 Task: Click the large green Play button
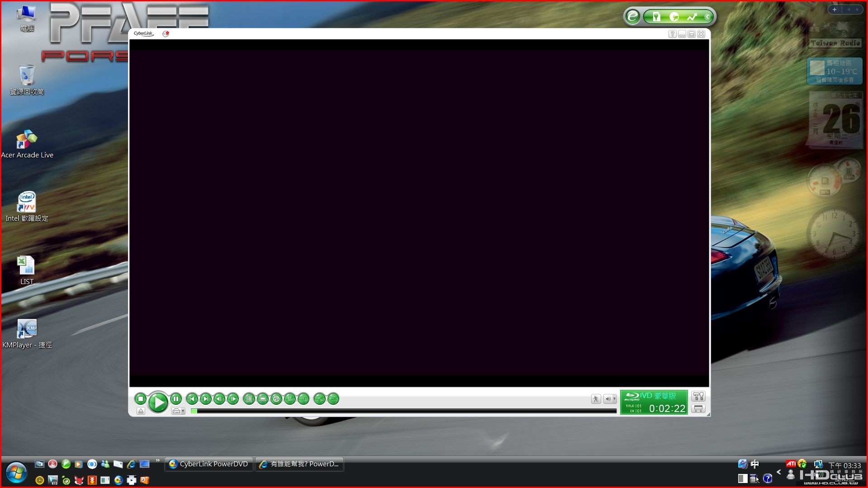tap(158, 402)
